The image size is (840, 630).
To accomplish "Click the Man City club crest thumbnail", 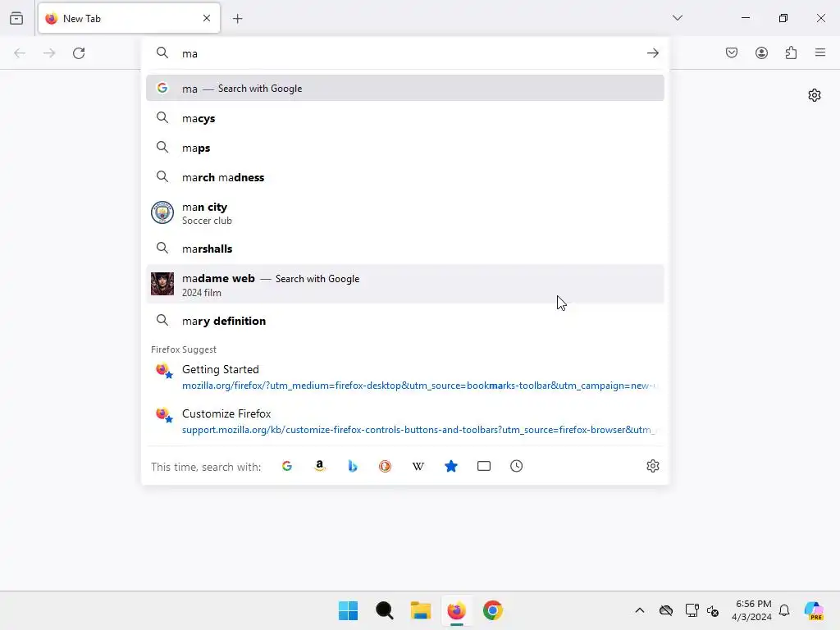I will tap(162, 212).
